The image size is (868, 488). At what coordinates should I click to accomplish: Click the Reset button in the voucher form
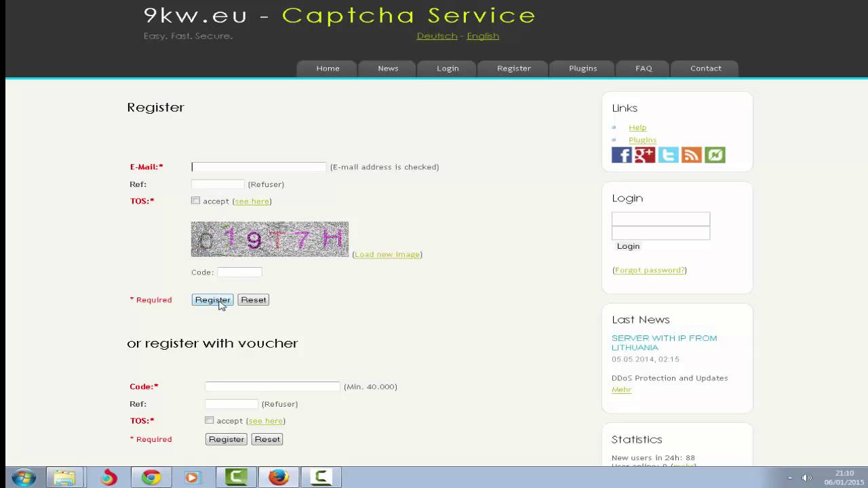(x=267, y=439)
